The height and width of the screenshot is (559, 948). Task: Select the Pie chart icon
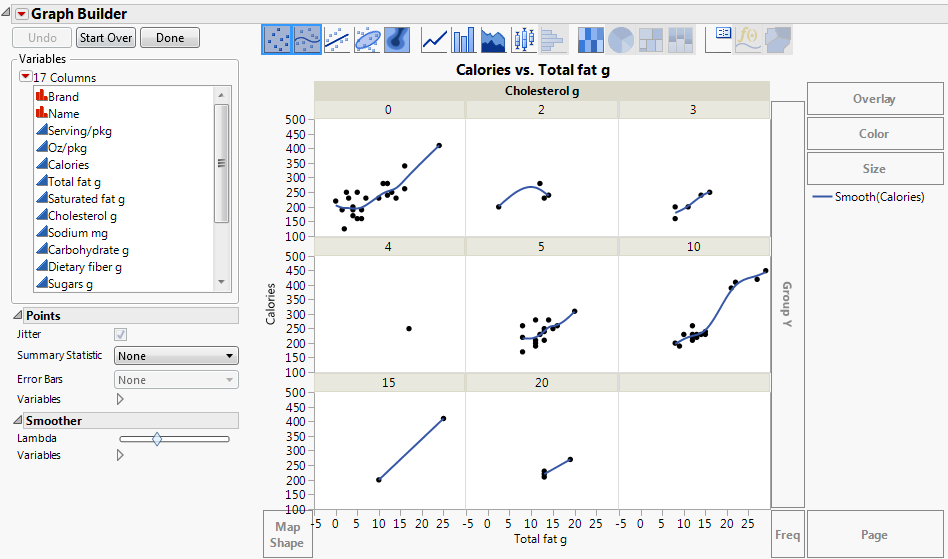point(620,40)
